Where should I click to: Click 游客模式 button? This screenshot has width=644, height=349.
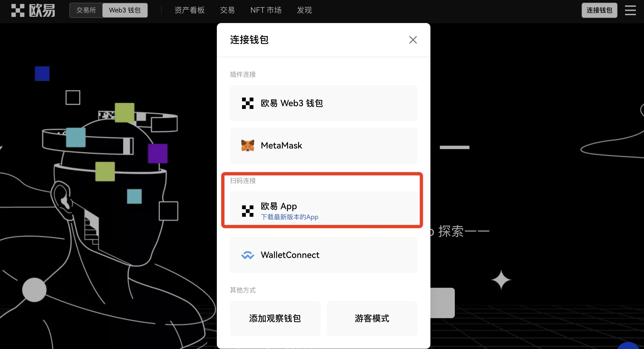(372, 318)
